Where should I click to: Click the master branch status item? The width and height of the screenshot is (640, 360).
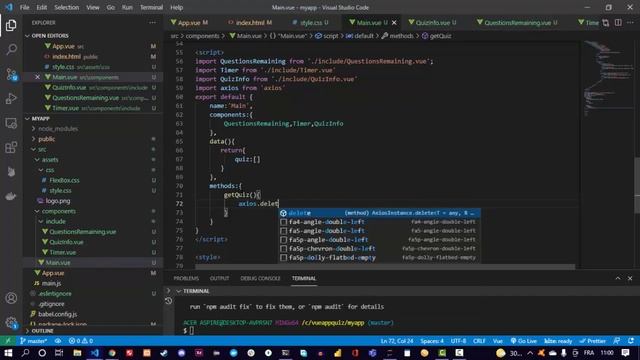33,341
